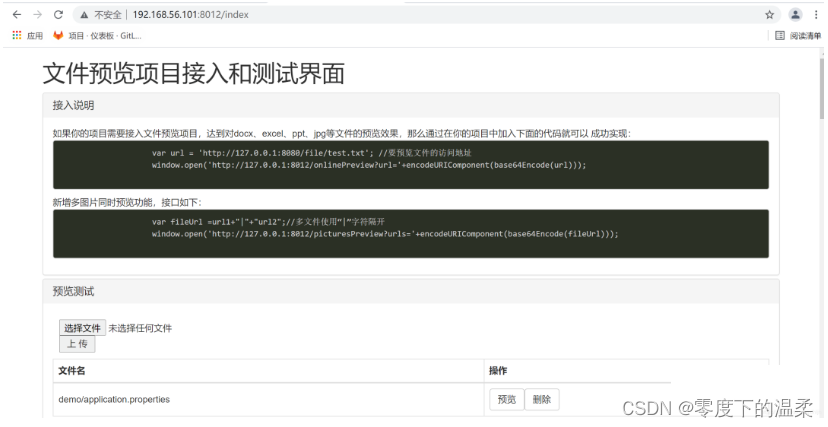Open the Chrome three-dot menu
Image resolution: width=828 pixels, height=427 pixels.
(x=816, y=15)
